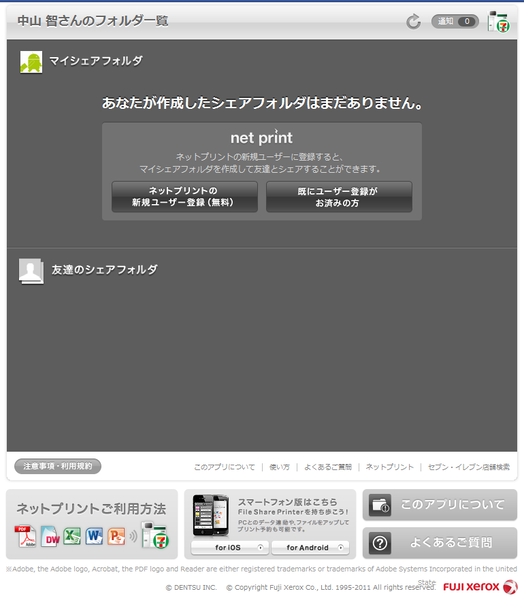Open the このアプリについて footer link

tap(224, 467)
